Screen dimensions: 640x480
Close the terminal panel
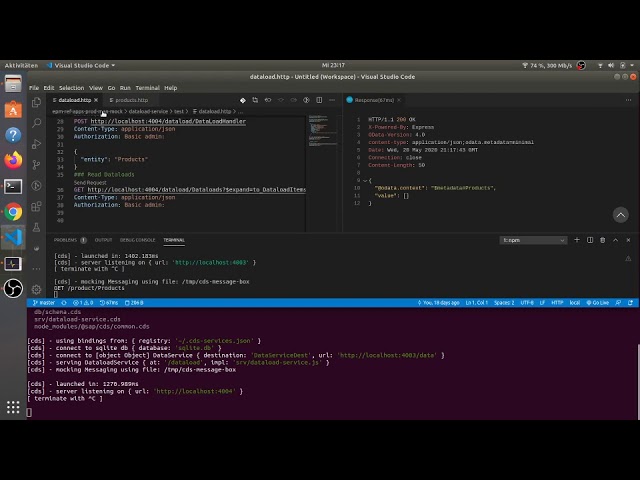[x=628, y=240]
